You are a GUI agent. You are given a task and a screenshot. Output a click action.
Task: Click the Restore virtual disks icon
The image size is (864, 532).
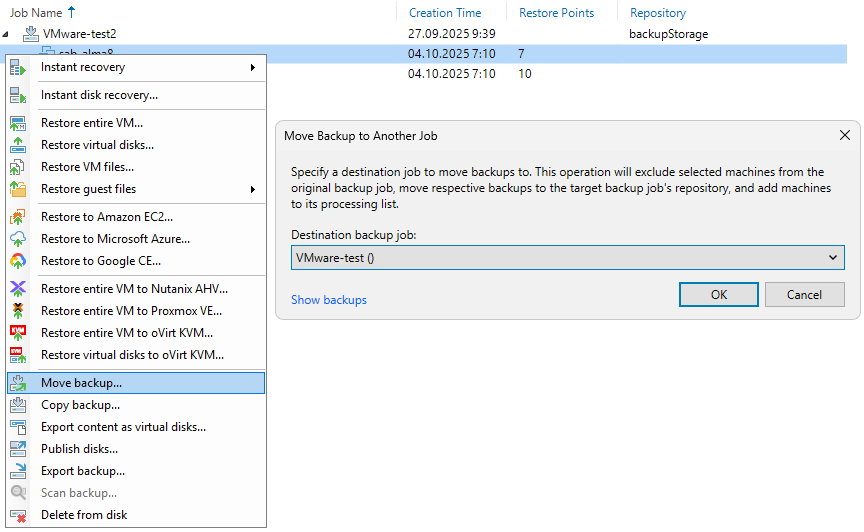[x=18, y=145]
